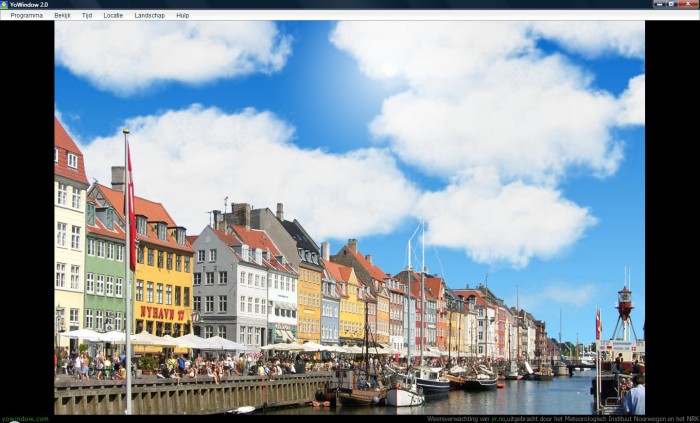Viewport: 700px width, 423px height.
Task: Follow the yr.no link in the forecast credit
Action: (498, 419)
